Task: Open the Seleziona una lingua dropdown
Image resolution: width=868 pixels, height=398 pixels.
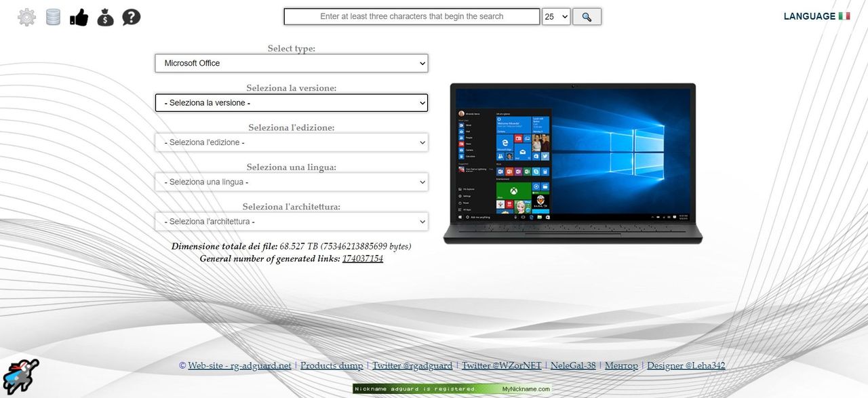Action: pyautogui.click(x=292, y=182)
